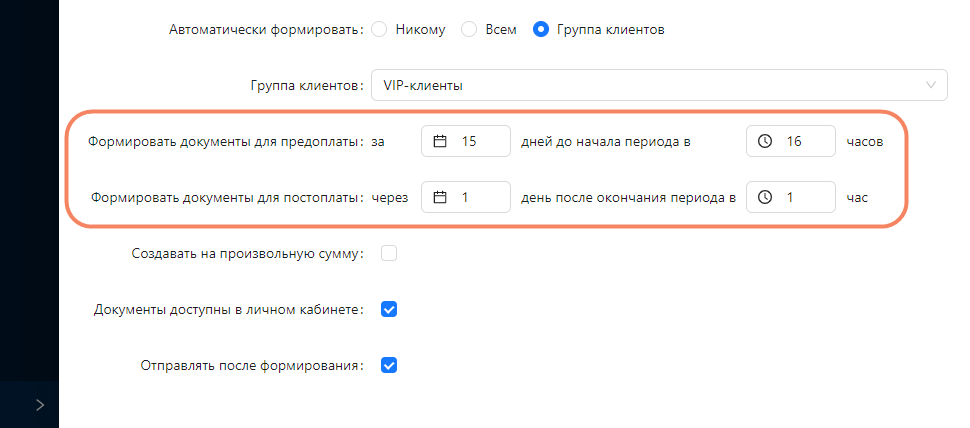This screenshot has height=428, width=970.
Task: Click "Формировать документы для постоплаты:" label
Action: click(x=228, y=198)
